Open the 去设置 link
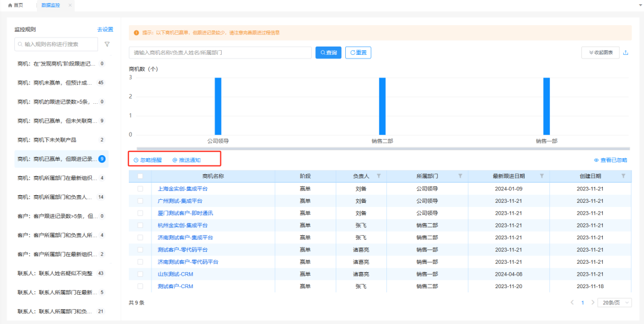 pyautogui.click(x=105, y=29)
